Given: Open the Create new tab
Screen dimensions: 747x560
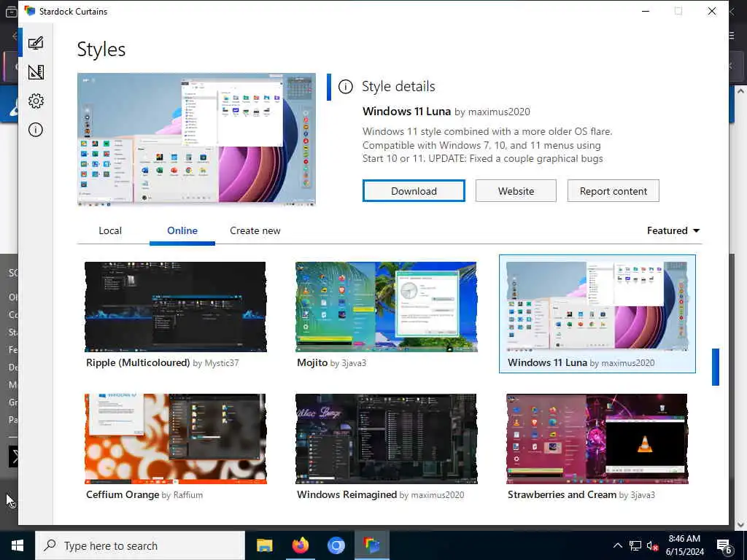Looking at the screenshot, I should point(255,230).
